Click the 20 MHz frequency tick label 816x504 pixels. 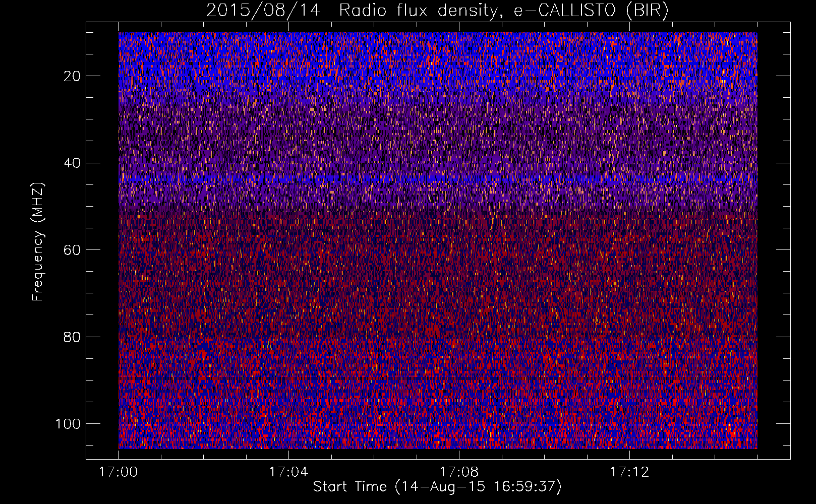tap(72, 76)
